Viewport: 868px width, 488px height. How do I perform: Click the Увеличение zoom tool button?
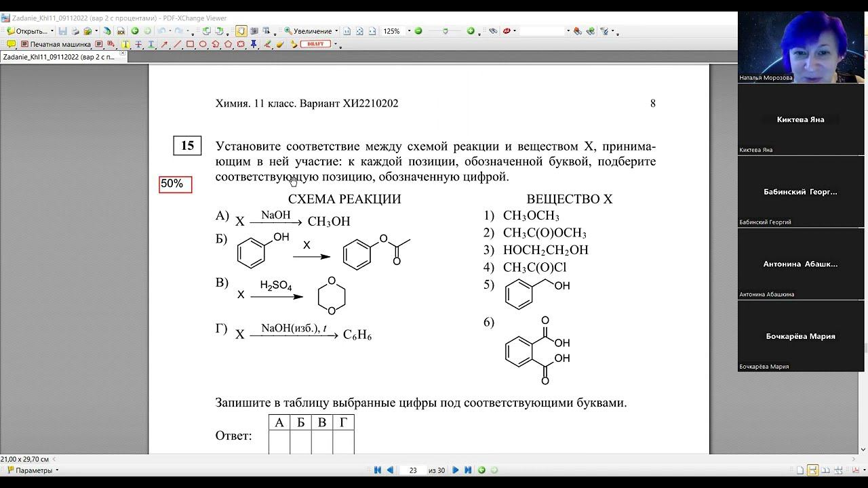point(308,31)
